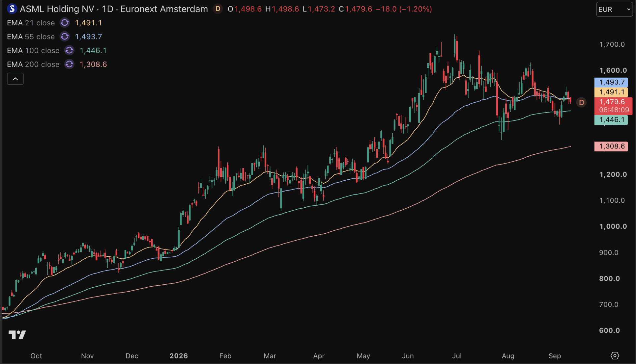Click the low value L 1,473.2 in header
Image resolution: width=636 pixels, height=364 pixels.
(319, 9)
